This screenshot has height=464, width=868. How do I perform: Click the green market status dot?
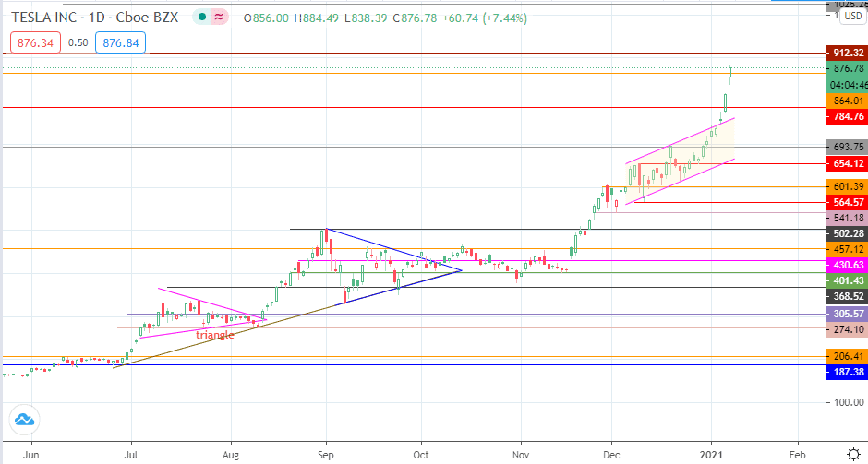(x=202, y=18)
